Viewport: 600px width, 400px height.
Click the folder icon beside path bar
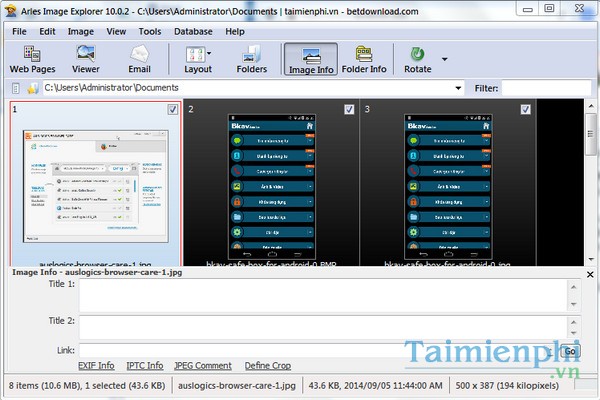click(33, 88)
